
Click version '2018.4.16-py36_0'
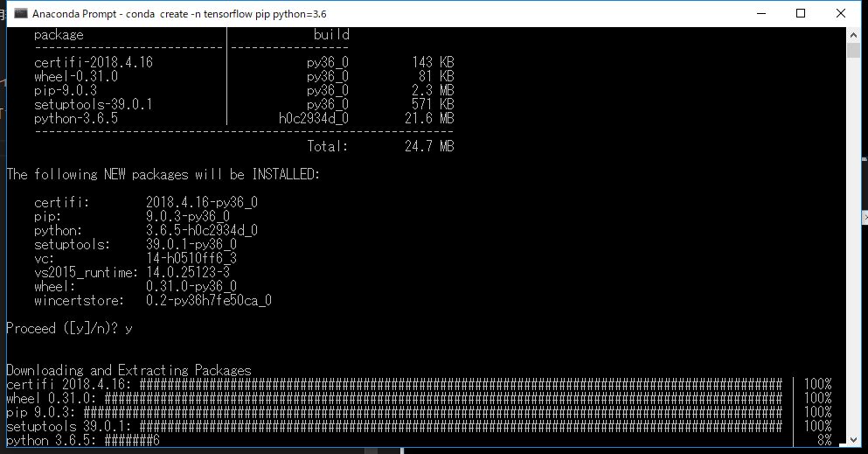(202, 203)
